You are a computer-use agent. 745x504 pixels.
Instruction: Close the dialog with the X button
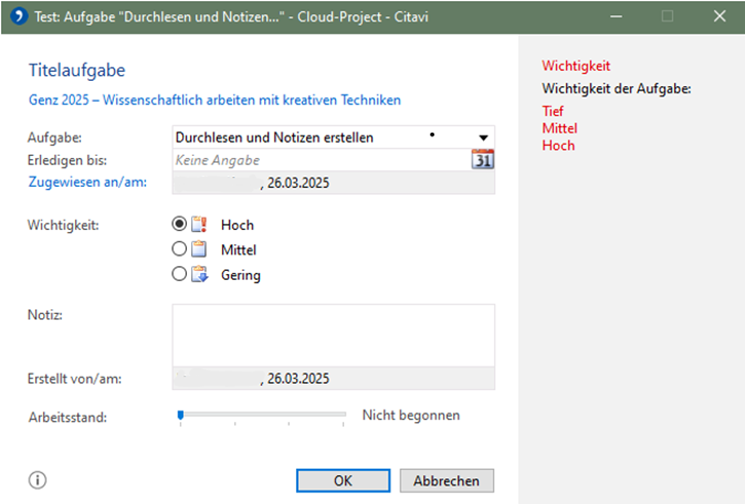[720, 16]
